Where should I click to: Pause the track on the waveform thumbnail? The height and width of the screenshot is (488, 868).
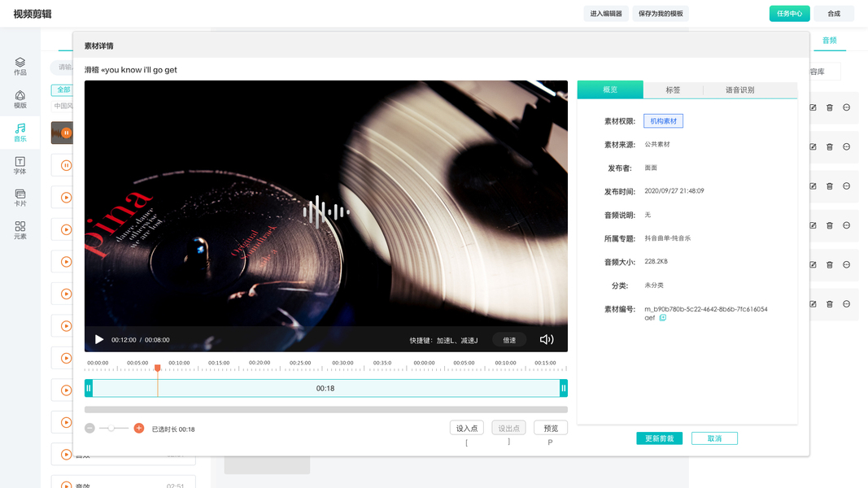(x=66, y=133)
